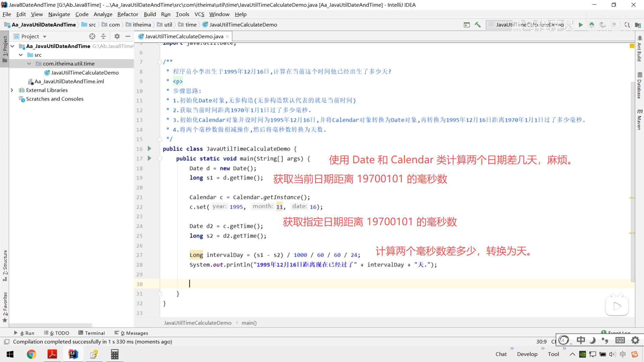
Task: Click the Build Project hammer icon
Action: (478, 25)
